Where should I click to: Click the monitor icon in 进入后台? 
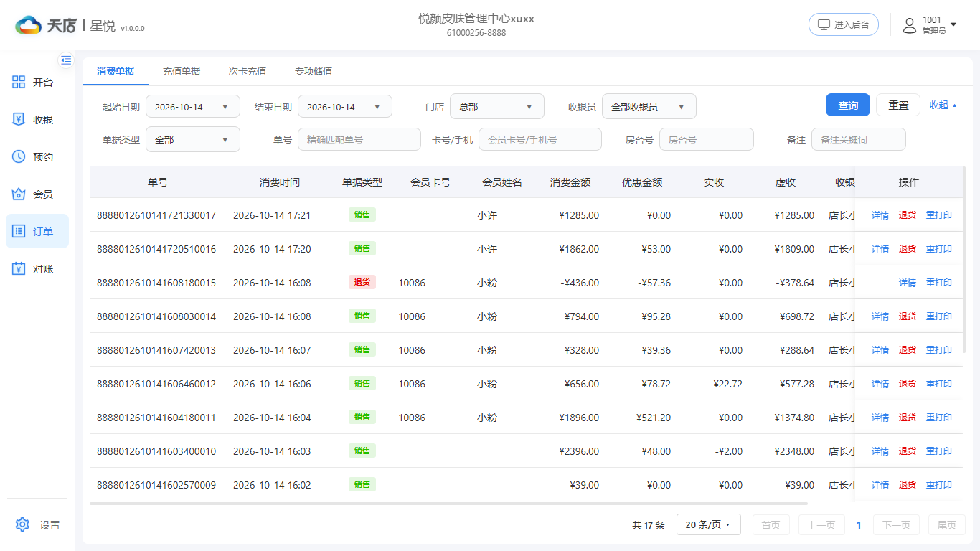tap(824, 24)
